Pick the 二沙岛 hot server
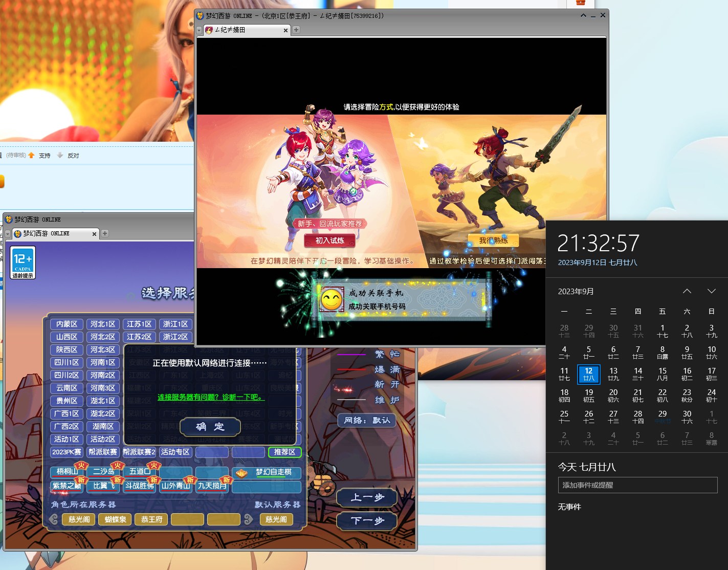This screenshot has height=570, width=728. 103,472
